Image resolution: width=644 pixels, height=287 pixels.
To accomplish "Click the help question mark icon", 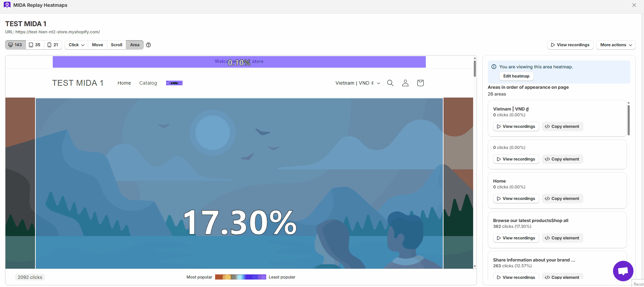I will coord(148,45).
